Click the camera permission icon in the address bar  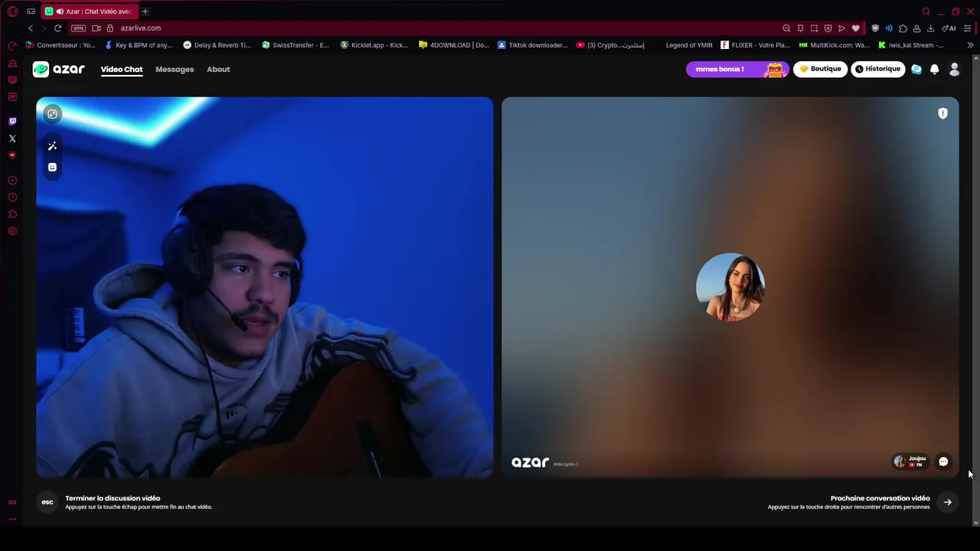[96, 28]
